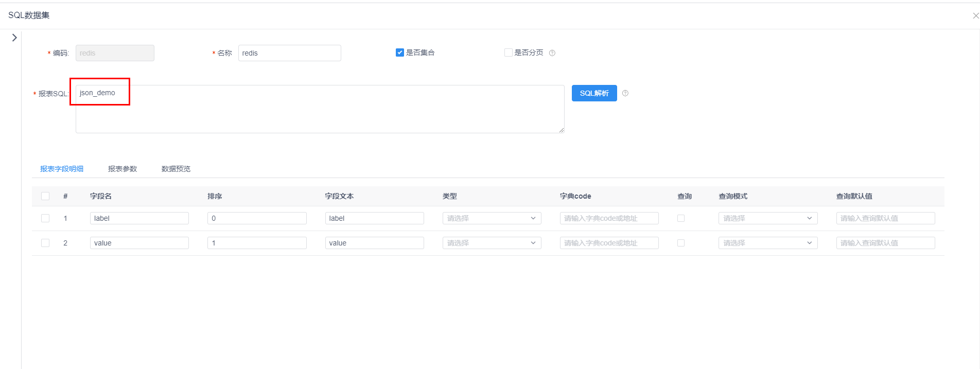Viewport: 980px width, 369px height.
Task: Enable the 是否分页 checkbox
Action: [509, 52]
